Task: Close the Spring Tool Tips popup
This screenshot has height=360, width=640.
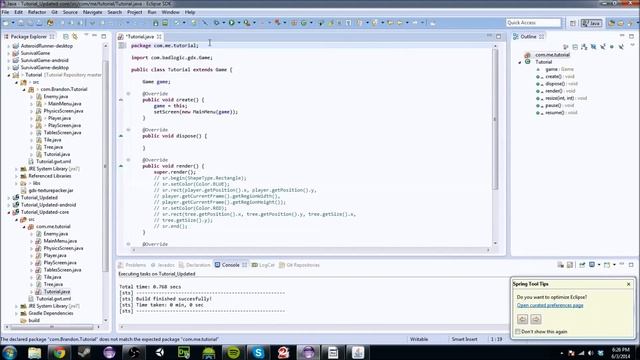Action: tap(629, 284)
